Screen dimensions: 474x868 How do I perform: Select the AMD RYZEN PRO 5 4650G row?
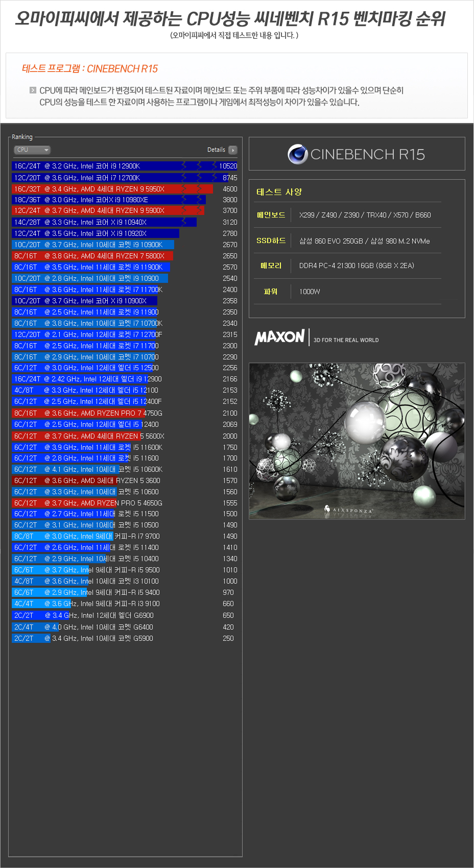coord(125,503)
